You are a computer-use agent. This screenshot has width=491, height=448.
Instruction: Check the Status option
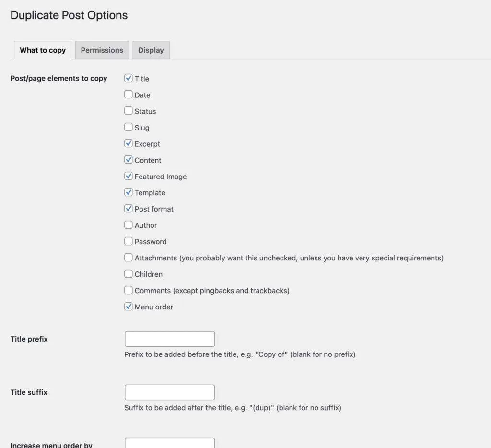[129, 111]
